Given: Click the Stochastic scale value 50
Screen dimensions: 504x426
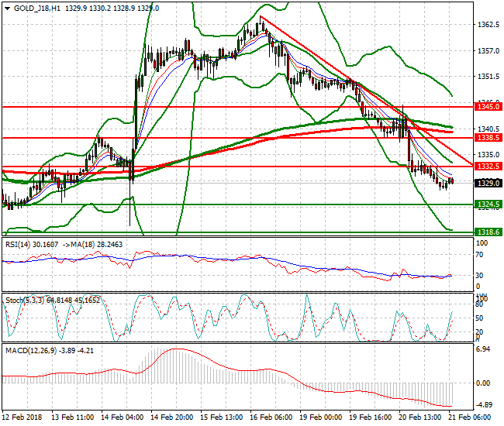Looking at the screenshot, I should click(x=479, y=318).
